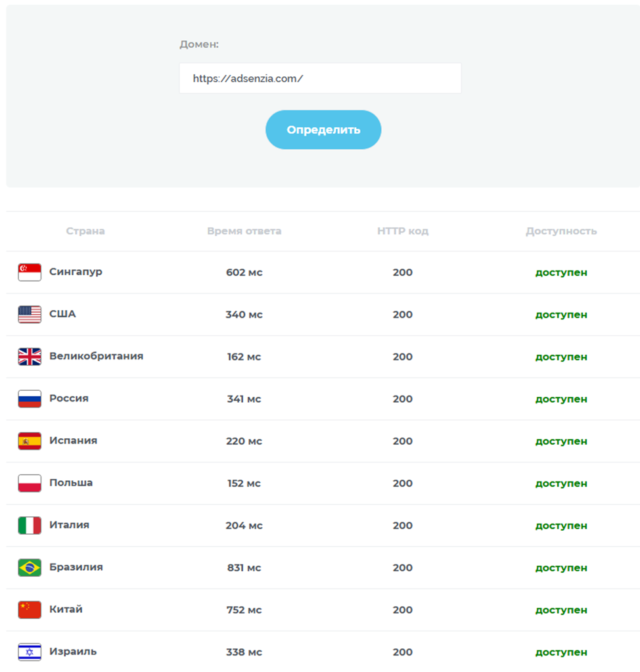Click the Poland flag icon
The height and width of the screenshot is (672, 640).
click(30, 483)
